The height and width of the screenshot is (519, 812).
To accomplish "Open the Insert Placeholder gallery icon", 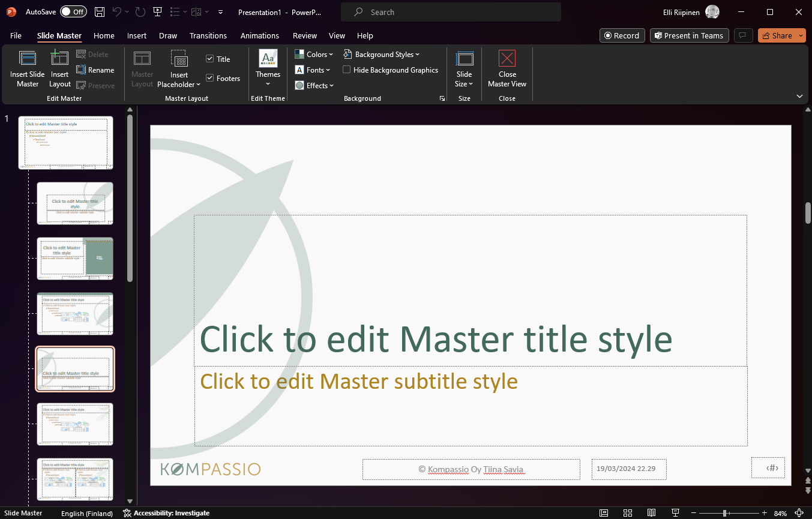I will (x=179, y=58).
